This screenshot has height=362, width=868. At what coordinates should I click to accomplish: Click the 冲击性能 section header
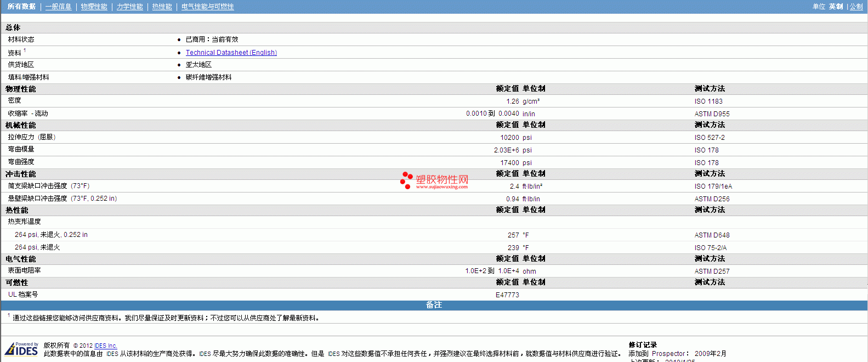coord(21,174)
